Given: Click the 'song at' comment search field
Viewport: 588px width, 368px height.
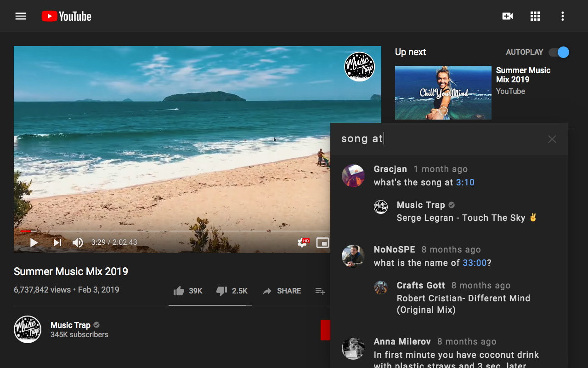Looking at the screenshot, I should click(439, 139).
